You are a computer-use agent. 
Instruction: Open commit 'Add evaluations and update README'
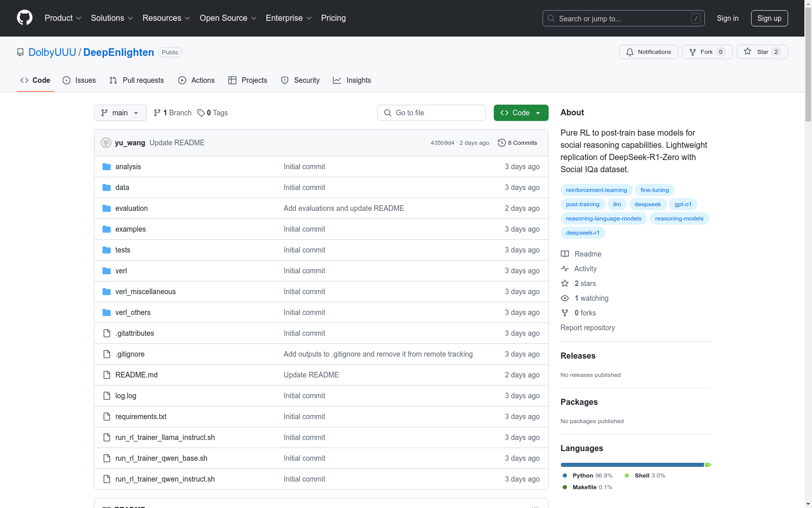pyautogui.click(x=344, y=208)
